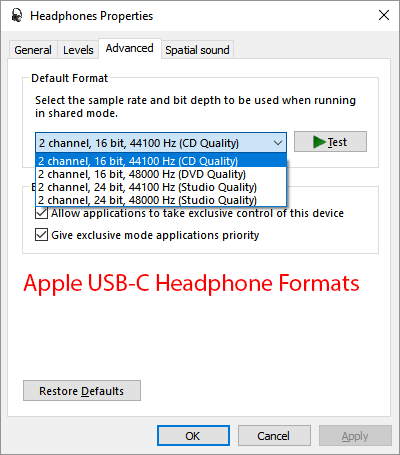Click the Apply button
Screen dimensions: 400x455
tap(355, 436)
